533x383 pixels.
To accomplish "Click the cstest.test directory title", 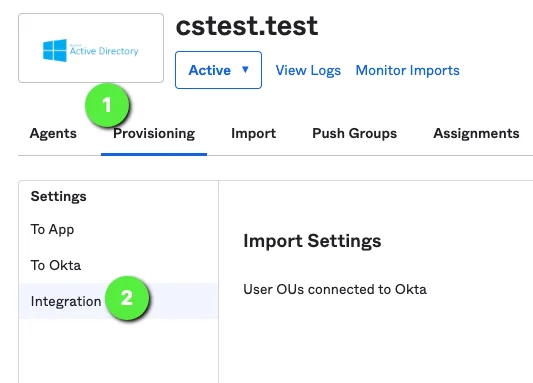I will [247, 26].
